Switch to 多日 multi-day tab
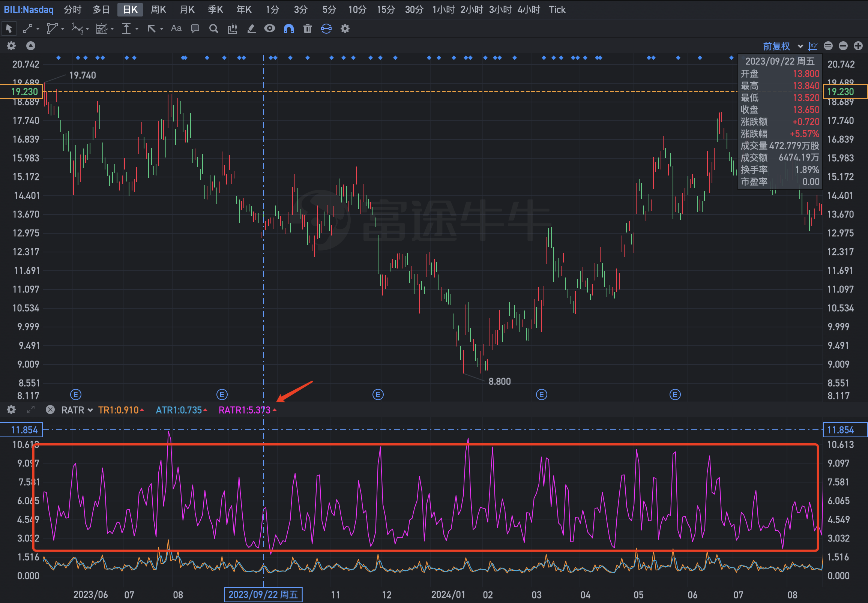 pyautogui.click(x=101, y=9)
